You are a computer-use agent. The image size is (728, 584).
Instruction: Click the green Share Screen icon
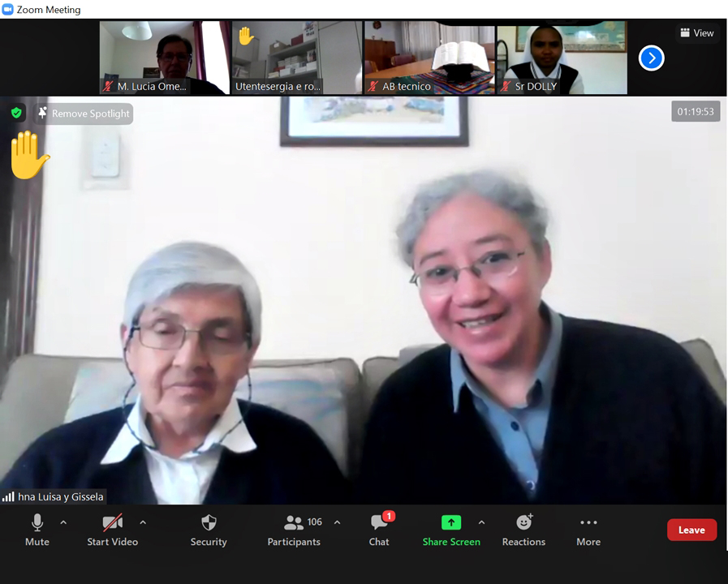(x=450, y=522)
